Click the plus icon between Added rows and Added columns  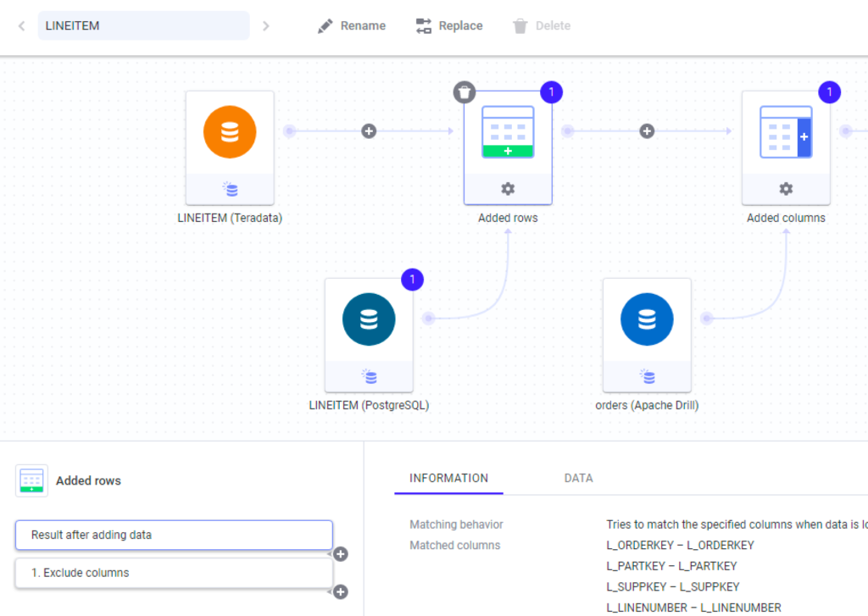click(x=647, y=130)
